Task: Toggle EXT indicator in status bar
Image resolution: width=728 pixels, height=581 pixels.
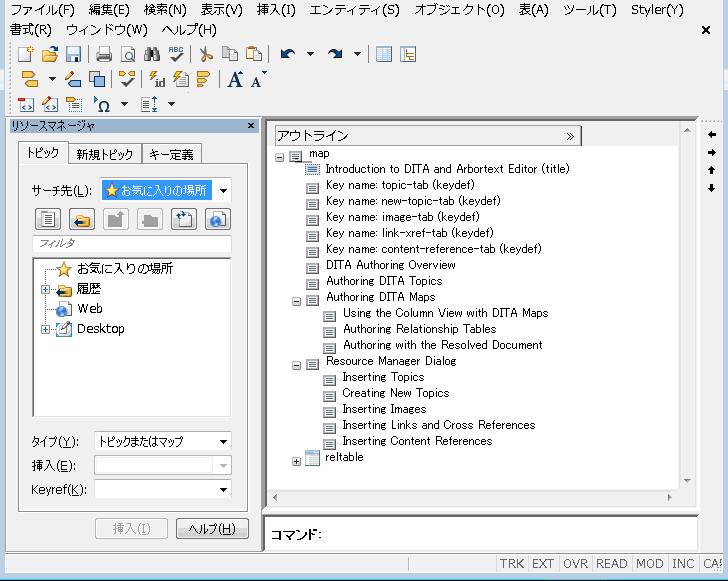Action: point(543,563)
